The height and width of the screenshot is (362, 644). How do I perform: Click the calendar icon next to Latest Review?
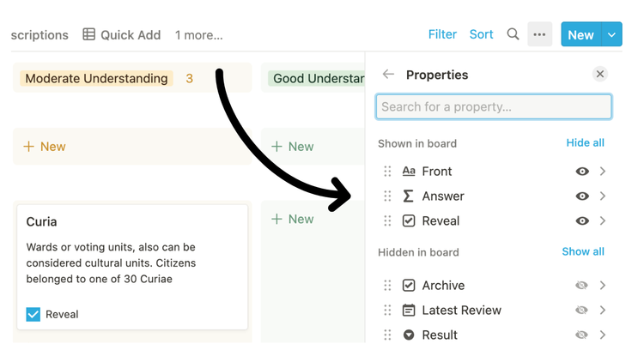[x=409, y=311]
